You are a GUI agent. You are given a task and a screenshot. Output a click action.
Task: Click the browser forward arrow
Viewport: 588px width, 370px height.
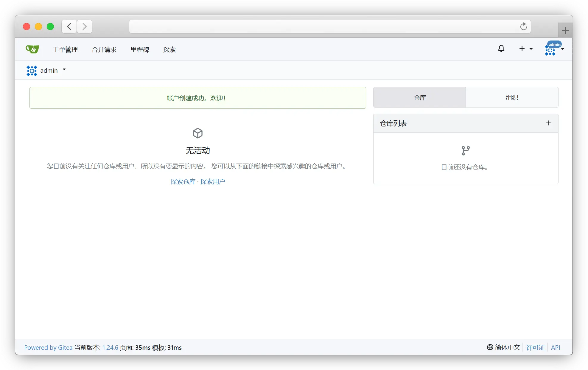(x=85, y=27)
